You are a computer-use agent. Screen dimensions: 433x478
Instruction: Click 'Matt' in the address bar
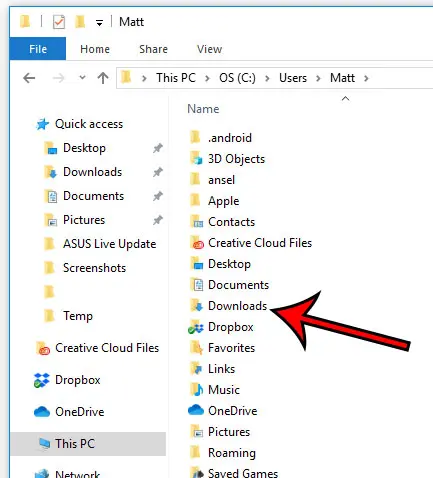coord(342,78)
